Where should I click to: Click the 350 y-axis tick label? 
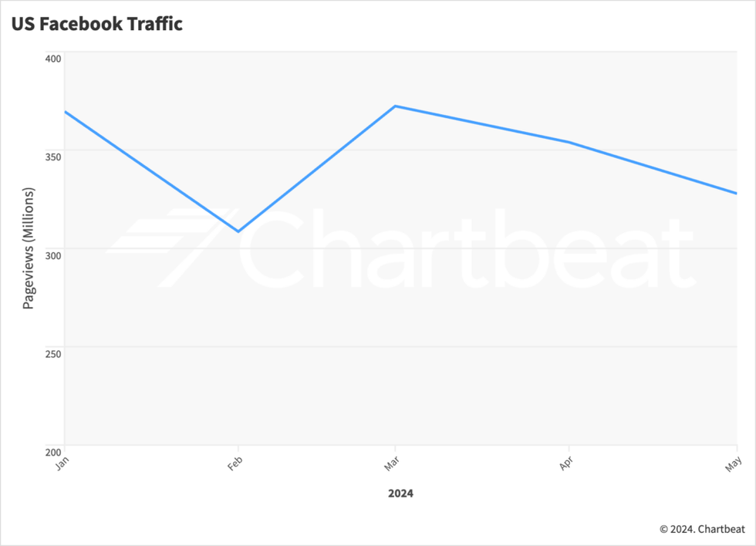click(x=52, y=157)
